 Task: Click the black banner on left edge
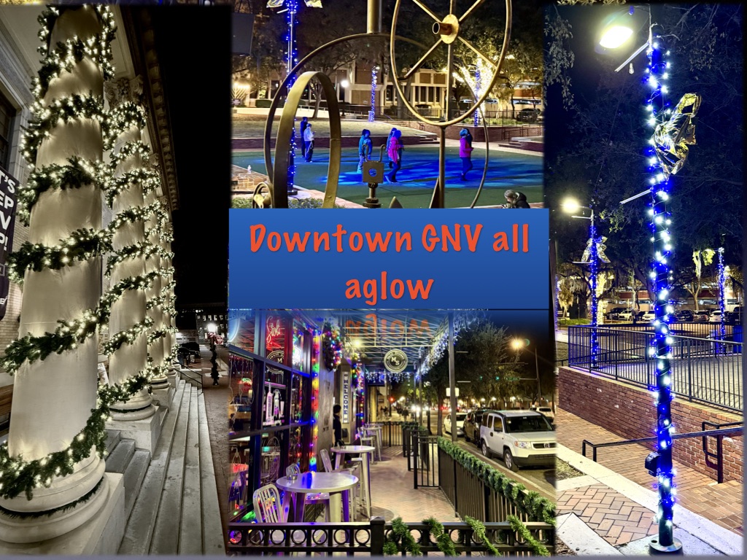pos(7,241)
